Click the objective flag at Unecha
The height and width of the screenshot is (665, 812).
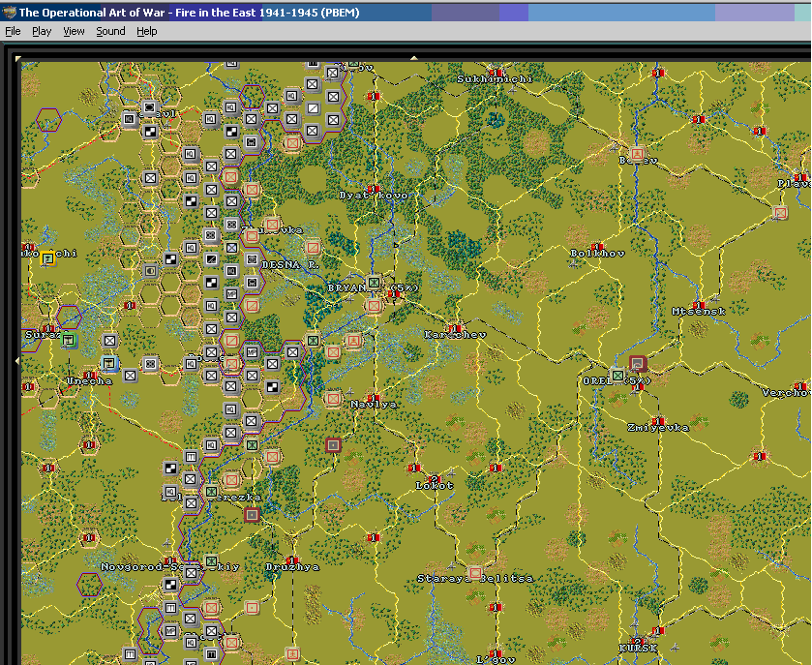89,375
